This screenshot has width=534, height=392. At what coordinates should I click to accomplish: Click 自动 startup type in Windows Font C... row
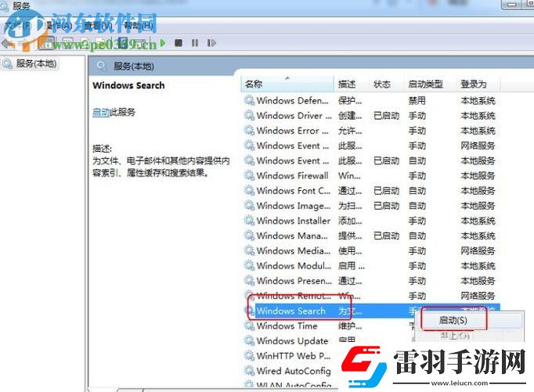pos(417,191)
